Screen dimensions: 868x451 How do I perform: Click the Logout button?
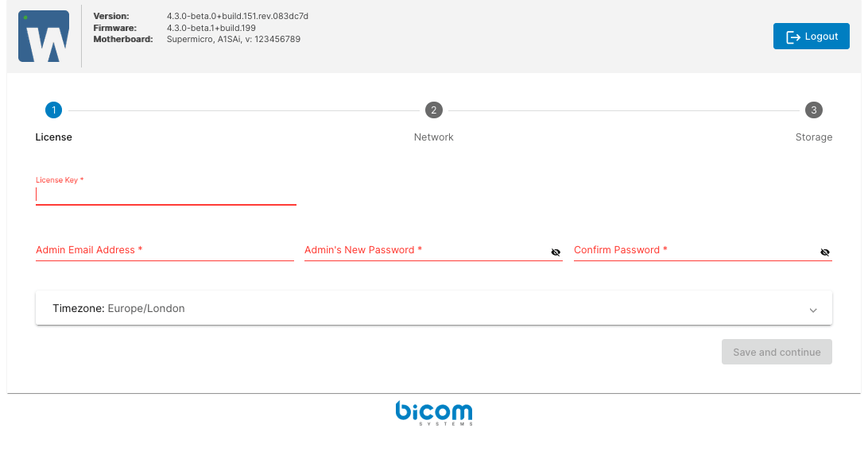(x=811, y=36)
